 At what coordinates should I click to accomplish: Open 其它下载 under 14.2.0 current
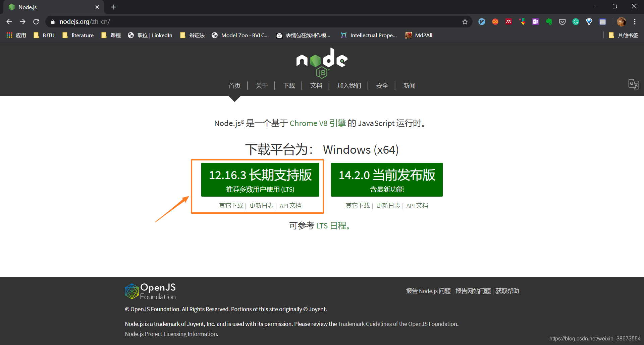[358, 206]
